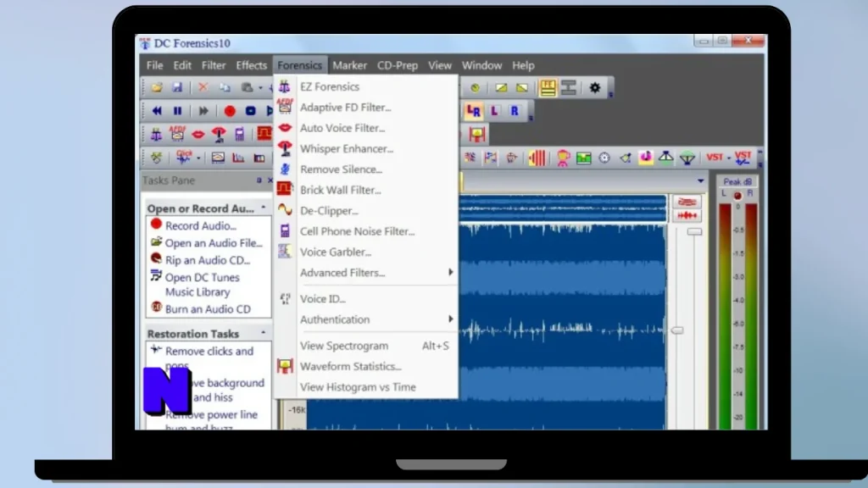Choose View Spectrogram menu item
Viewport: 868px width, 488px height.
pyautogui.click(x=366, y=346)
